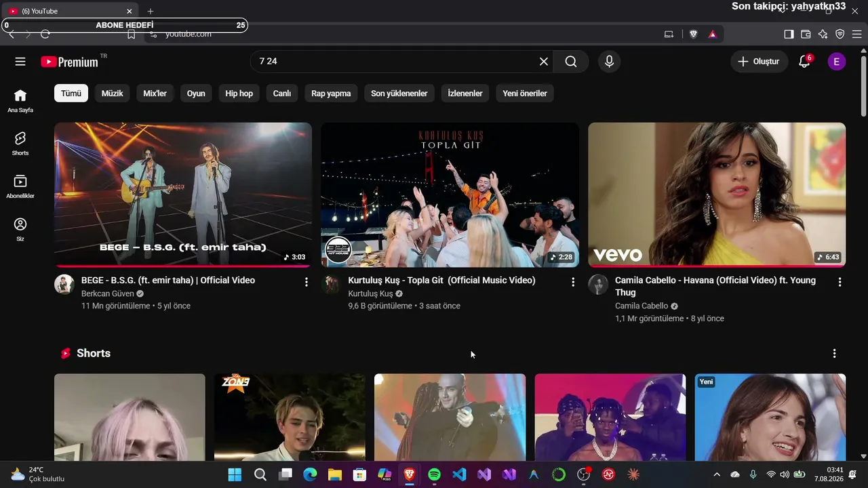The width and height of the screenshot is (868, 488).
Task: Play the Topla Git video thumbnail
Action: 450,195
